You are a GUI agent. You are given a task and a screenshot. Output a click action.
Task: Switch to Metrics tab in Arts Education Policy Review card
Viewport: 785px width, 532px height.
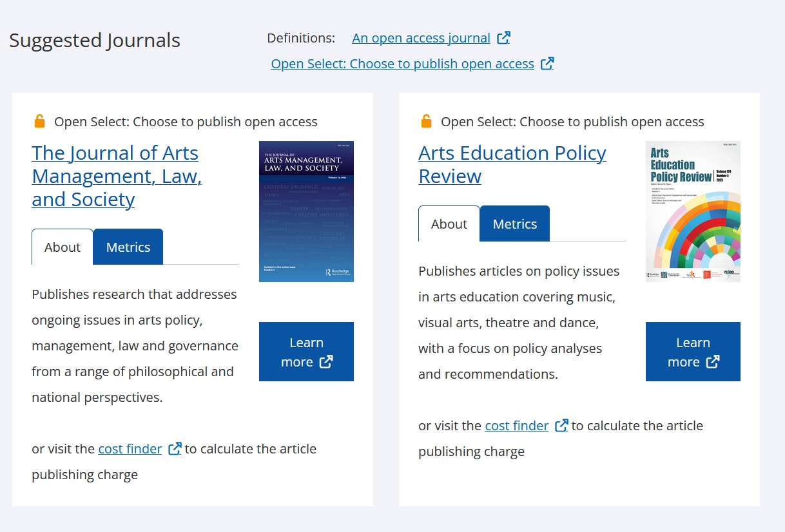[515, 223]
